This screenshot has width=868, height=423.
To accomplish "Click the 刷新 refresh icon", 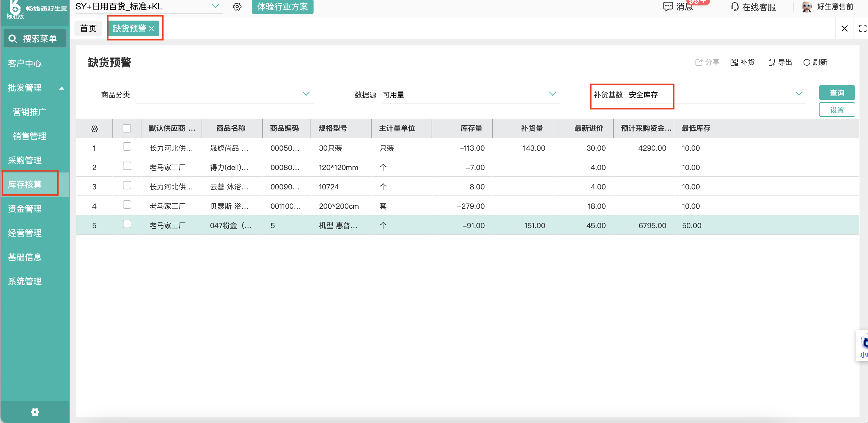I will click(x=806, y=62).
